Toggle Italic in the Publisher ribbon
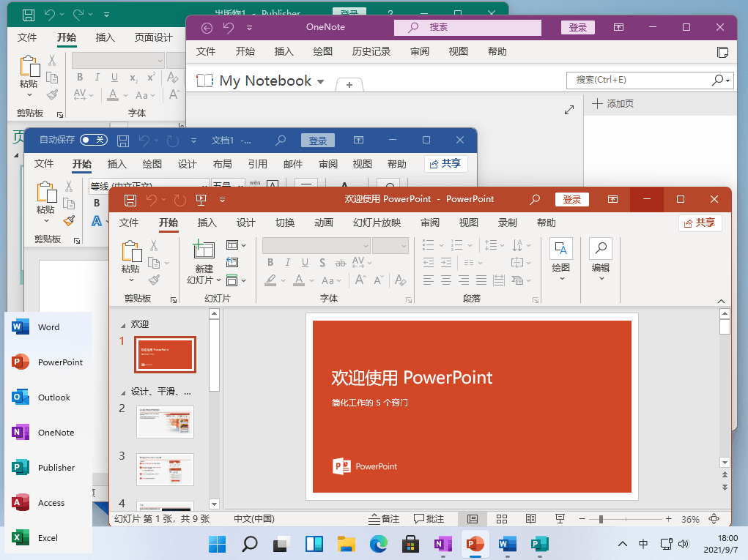Screen dimensions: 748x560 [x=97, y=77]
